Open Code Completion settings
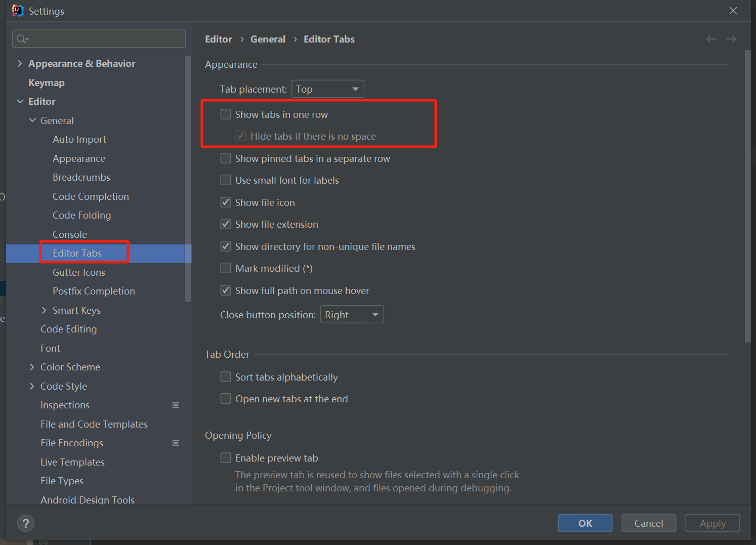The height and width of the screenshot is (545, 756). click(x=91, y=196)
